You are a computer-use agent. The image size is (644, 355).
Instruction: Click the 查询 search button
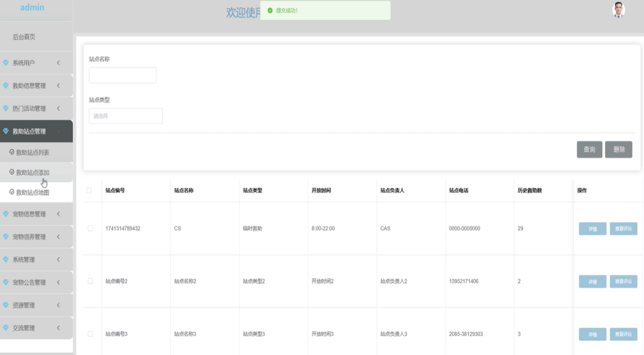[x=589, y=149]
